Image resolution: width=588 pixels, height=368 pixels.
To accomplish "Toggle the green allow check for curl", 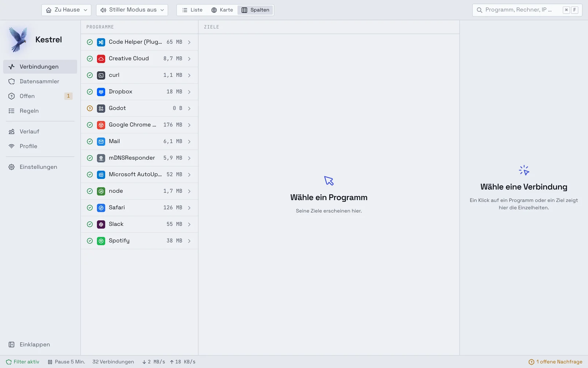I will pyautogui.click(x=90, y=75).
